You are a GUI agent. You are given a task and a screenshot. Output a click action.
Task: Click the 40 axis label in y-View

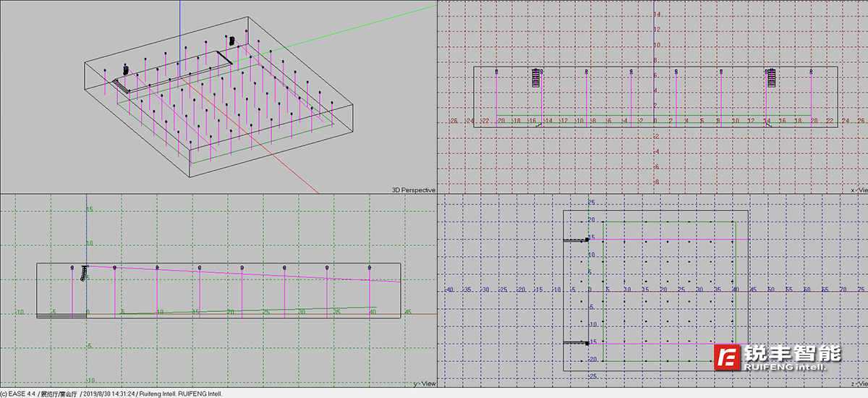[373, 312]
